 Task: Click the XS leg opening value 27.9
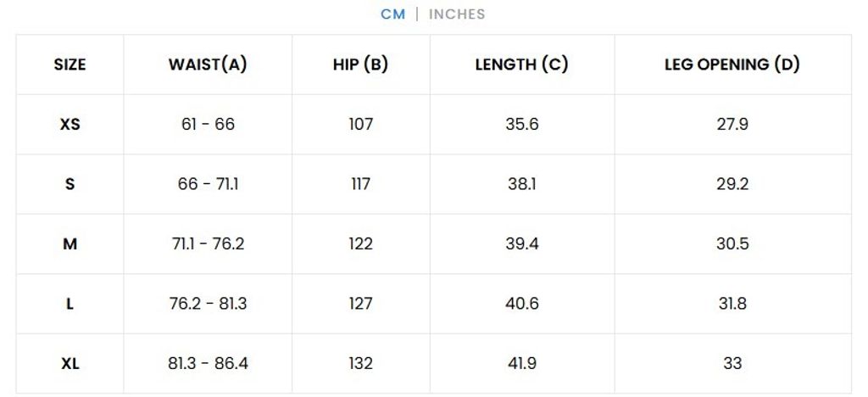(732, 124)
